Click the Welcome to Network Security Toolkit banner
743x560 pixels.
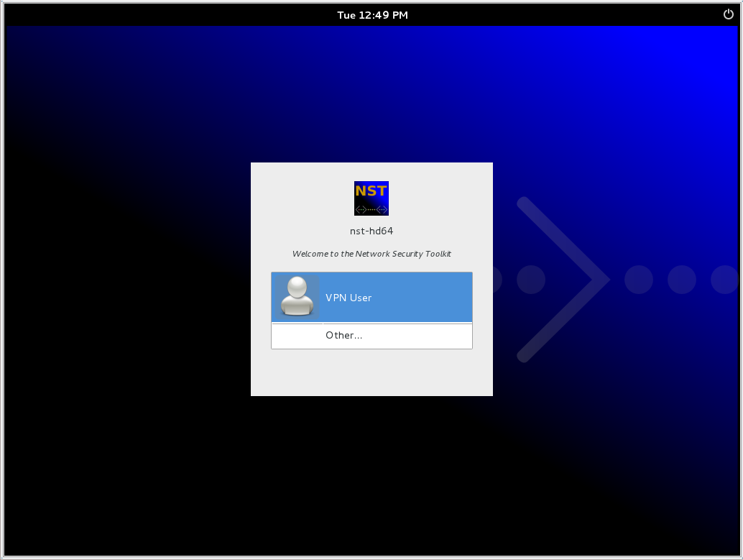pyautogui.click(x=371, y=254)
